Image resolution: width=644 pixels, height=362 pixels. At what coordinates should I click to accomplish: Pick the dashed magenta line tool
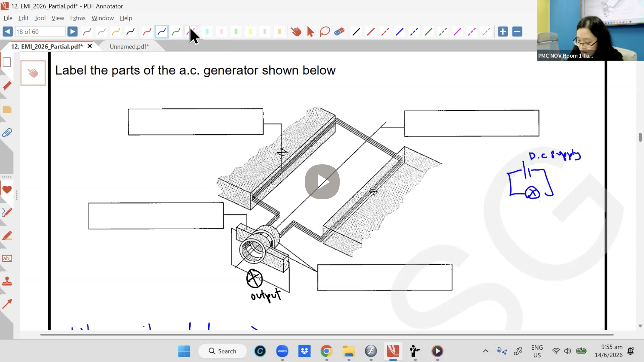pyautogui.click(x=472, y=32)
